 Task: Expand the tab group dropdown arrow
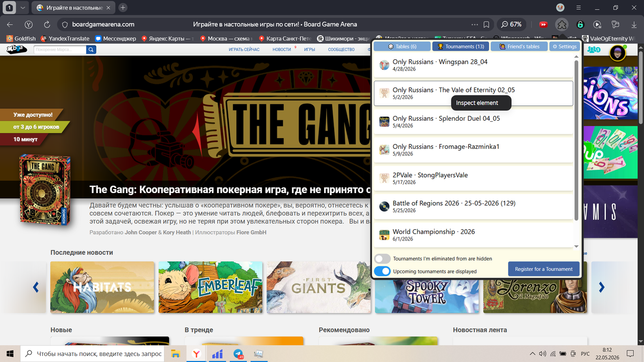coord(23,8)
